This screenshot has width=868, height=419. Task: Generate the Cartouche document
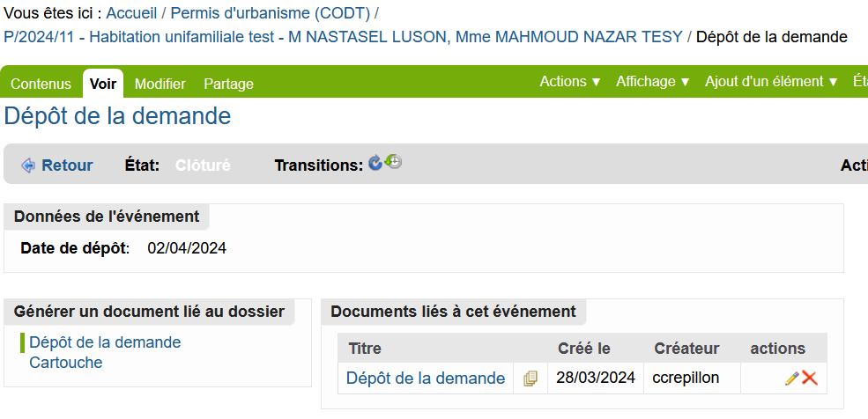(x=66, y=363)
